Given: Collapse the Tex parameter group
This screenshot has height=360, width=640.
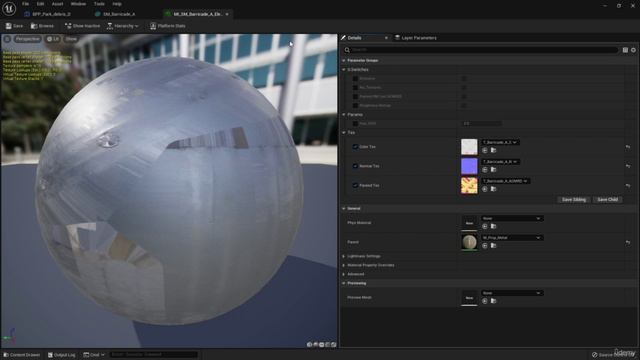Looking at the screenshot, I should [344, 133].
